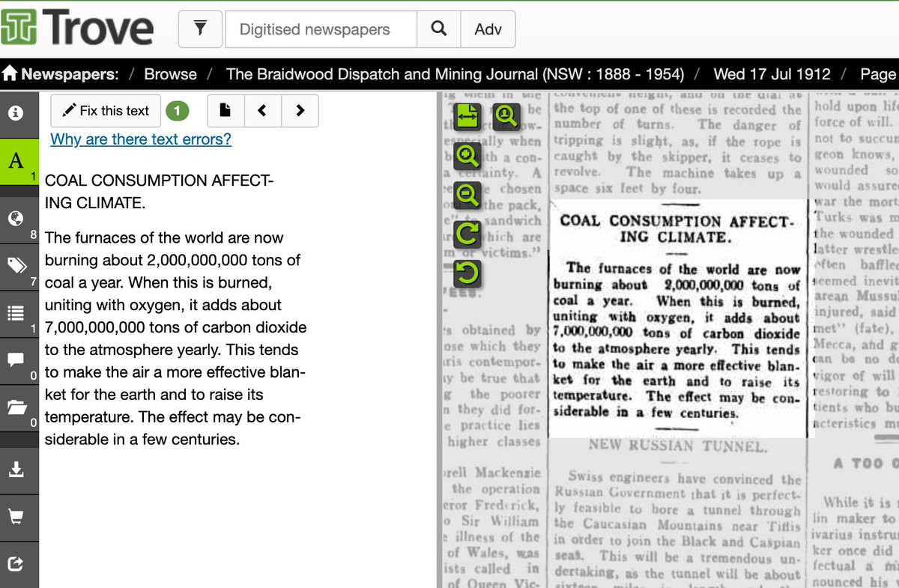Go to previous article arrow

pyautogui.click(x=262, y=111)
